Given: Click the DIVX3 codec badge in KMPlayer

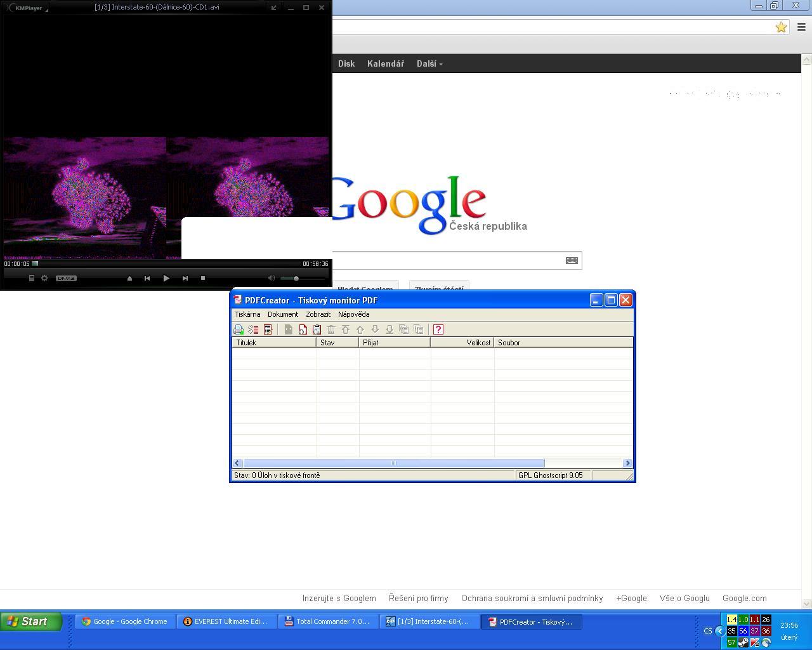Looking at the screenshot, I should [66, 278].
